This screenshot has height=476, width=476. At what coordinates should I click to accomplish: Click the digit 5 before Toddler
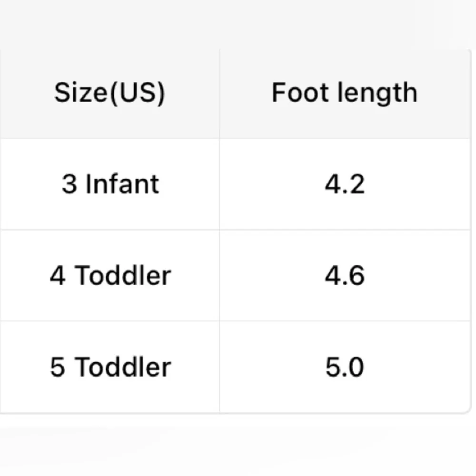58,367
